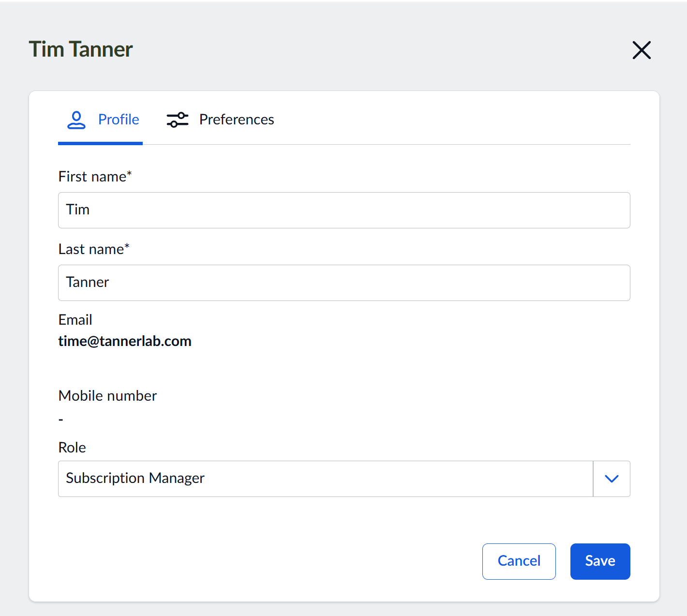Click the Role field label
Viewport: 687px width, 616px height.
(x=72, y=448)
